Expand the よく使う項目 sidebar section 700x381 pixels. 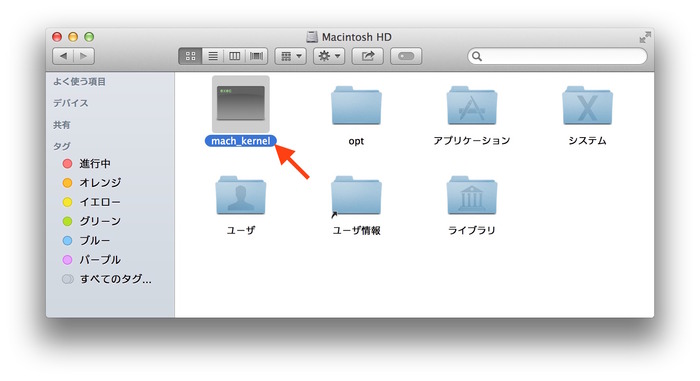coord(79,82)
